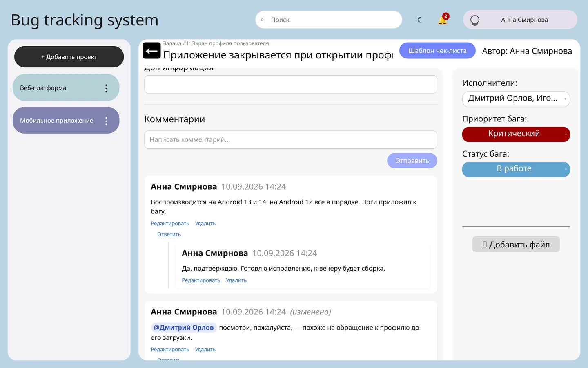The width and height of the screenshot is (588, 368).
Task: Open options menu for Веб-платформа
Action: [106, 88]
